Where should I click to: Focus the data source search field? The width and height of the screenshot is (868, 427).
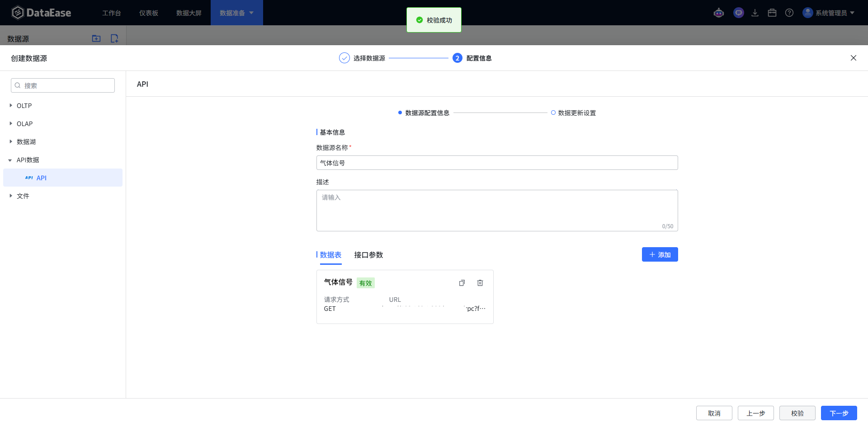(63, 85)
